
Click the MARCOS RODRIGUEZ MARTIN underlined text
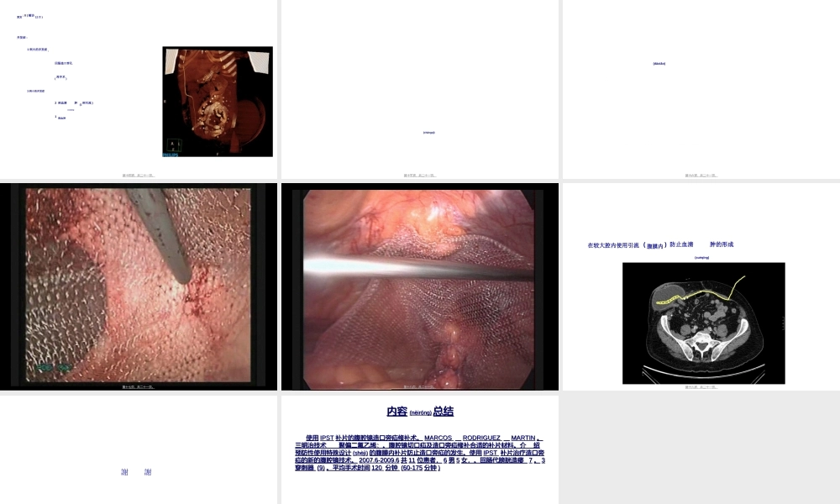click(x=482, y=438)
